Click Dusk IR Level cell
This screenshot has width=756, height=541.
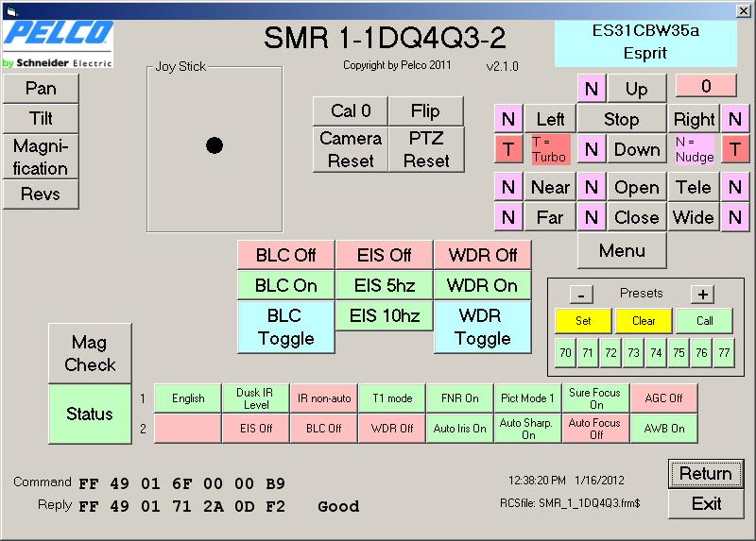(256, 398)
